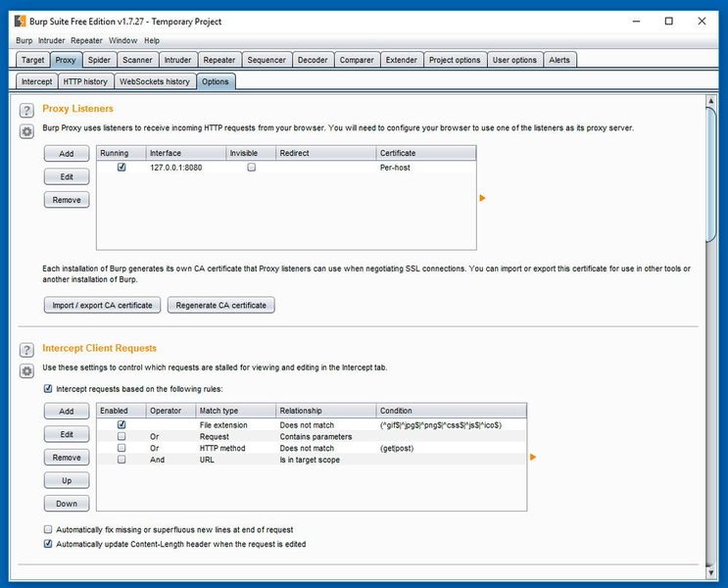The width and height of the screenshot is (728, 588).
Task: Open the Help menu
Action: pyautogui.click(x=152, y=40)
